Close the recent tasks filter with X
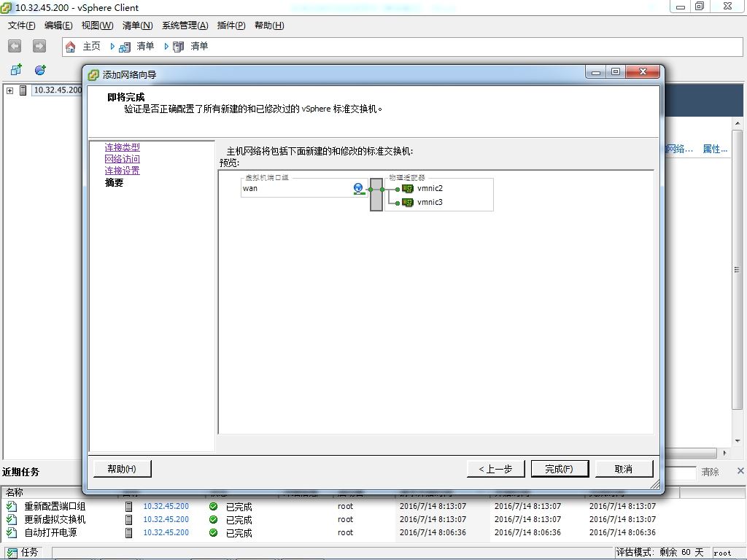The height and width of the screenshot is (560, 747). (x=740, y=471)
